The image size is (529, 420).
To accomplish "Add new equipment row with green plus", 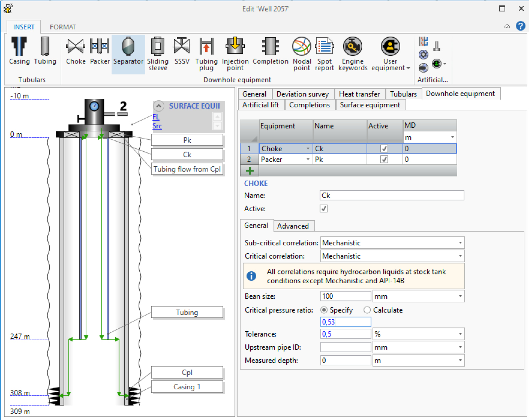I will coord(250,171).
